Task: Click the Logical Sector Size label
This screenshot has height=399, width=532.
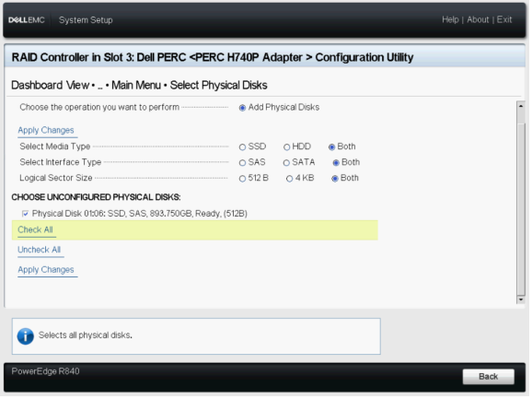Action: click(56, 179)
